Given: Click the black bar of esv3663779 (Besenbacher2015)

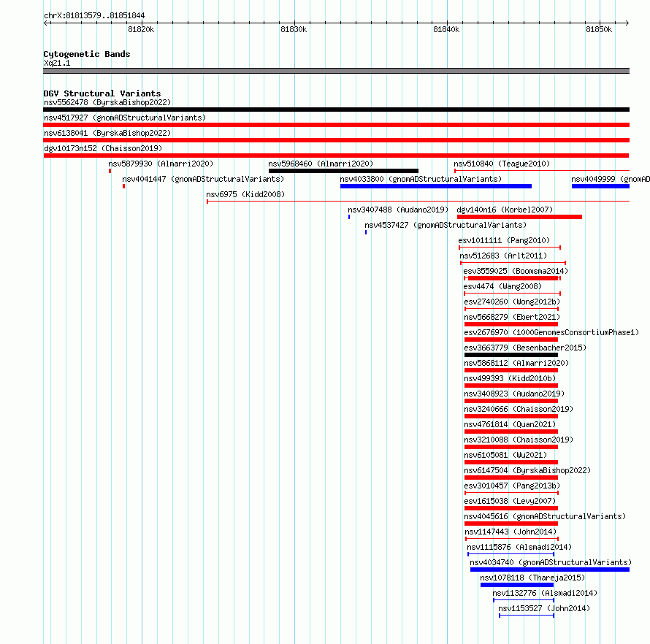Looking at the screenshot, I should coord(511,355).
